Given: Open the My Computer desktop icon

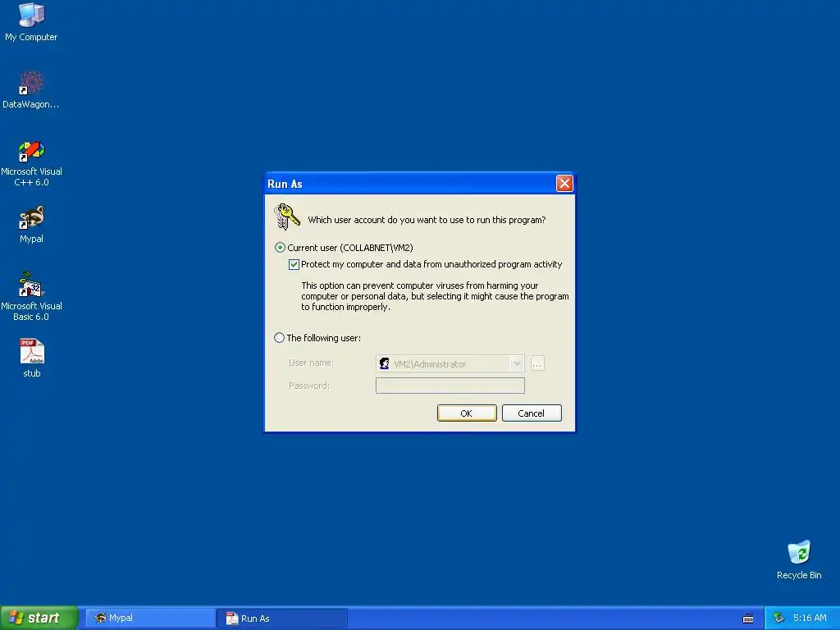Looking at the screenshot, I should coord(31,22).
